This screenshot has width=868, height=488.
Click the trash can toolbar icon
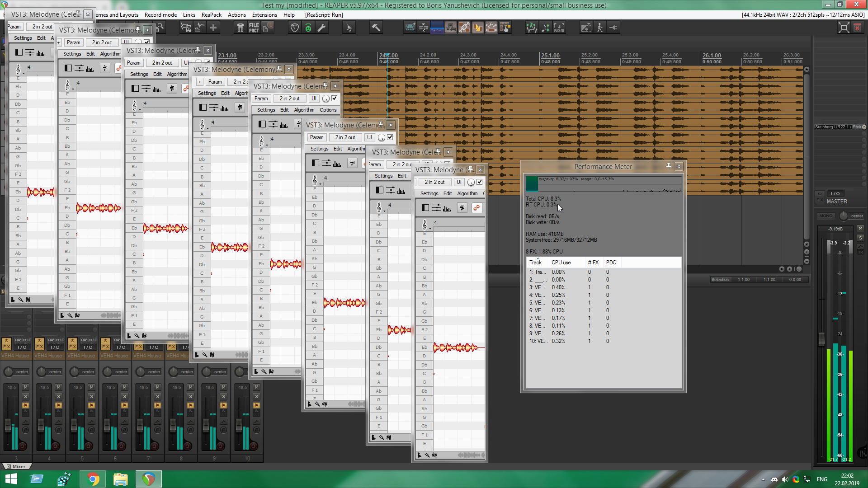(241, 28)
